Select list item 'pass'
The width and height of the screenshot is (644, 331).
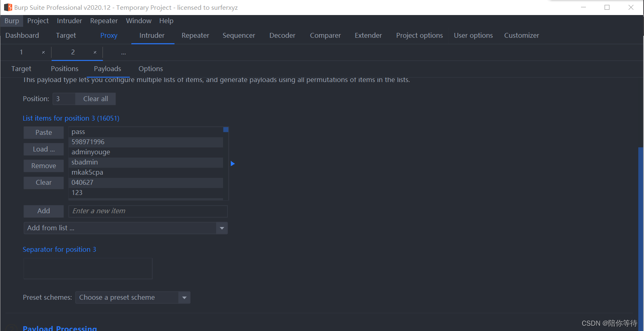[x=146, y=132]
